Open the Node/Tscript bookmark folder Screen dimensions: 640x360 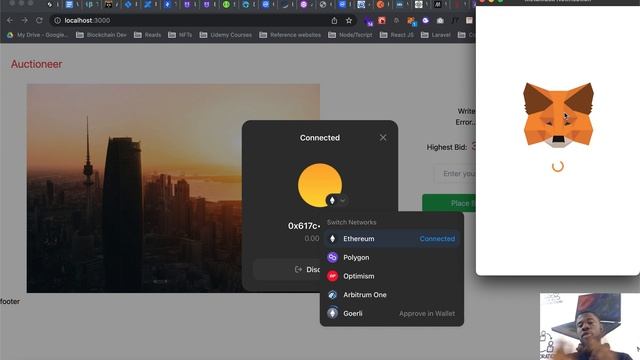(351, 35)
